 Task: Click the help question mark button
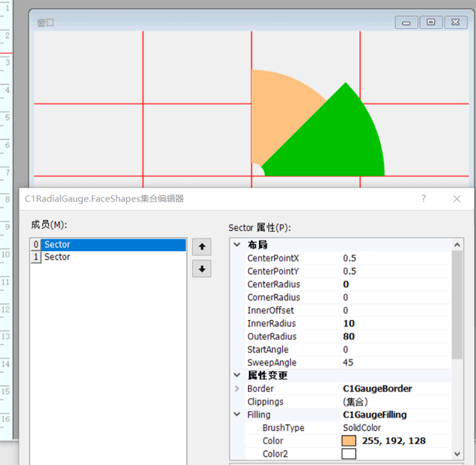pyautogui.click(x=423, y=199)
